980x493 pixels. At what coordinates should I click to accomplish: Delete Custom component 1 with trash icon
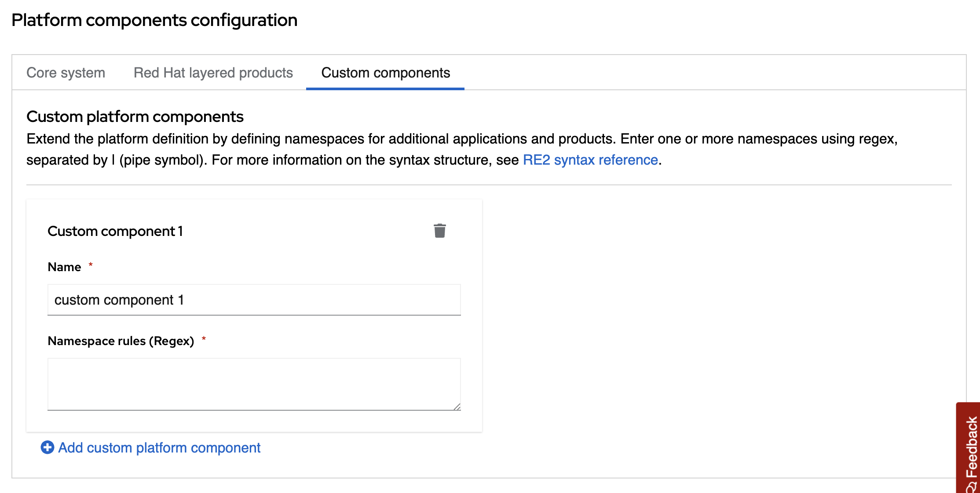point(439,231)
